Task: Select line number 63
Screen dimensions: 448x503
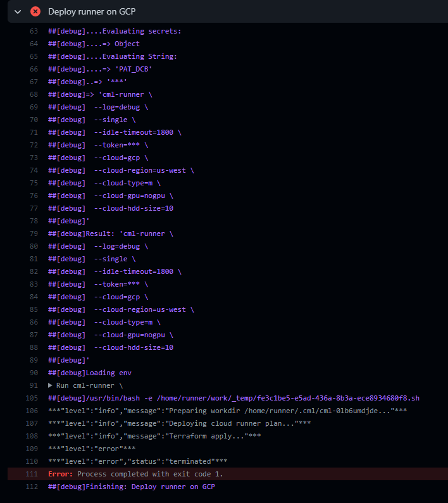Action: coord(34,31)
